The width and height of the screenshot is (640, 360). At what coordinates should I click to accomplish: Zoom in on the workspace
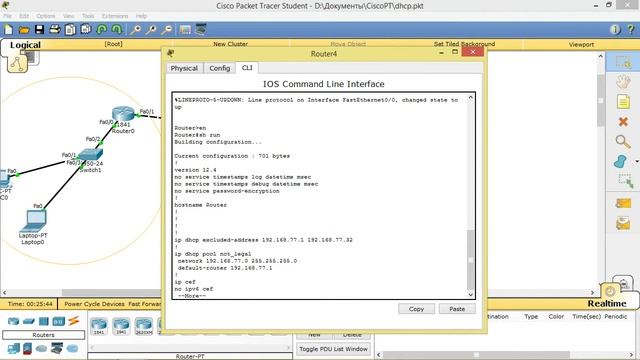(x=136, y=29)
